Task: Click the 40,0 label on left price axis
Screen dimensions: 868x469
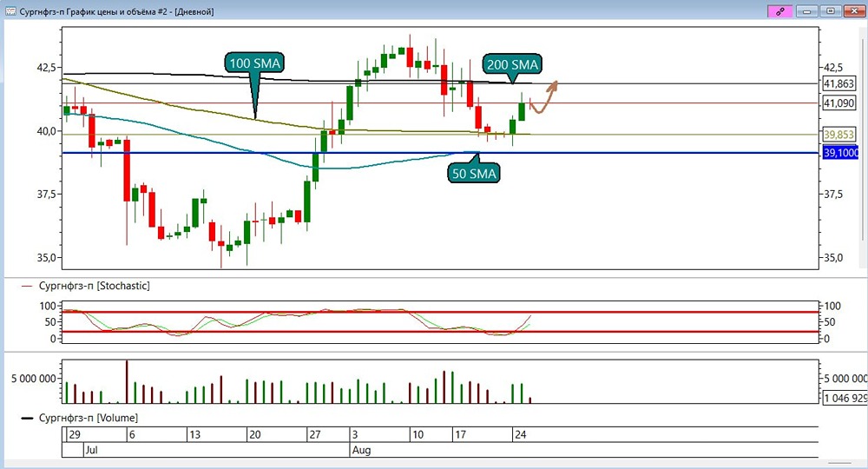Action: 45,131
